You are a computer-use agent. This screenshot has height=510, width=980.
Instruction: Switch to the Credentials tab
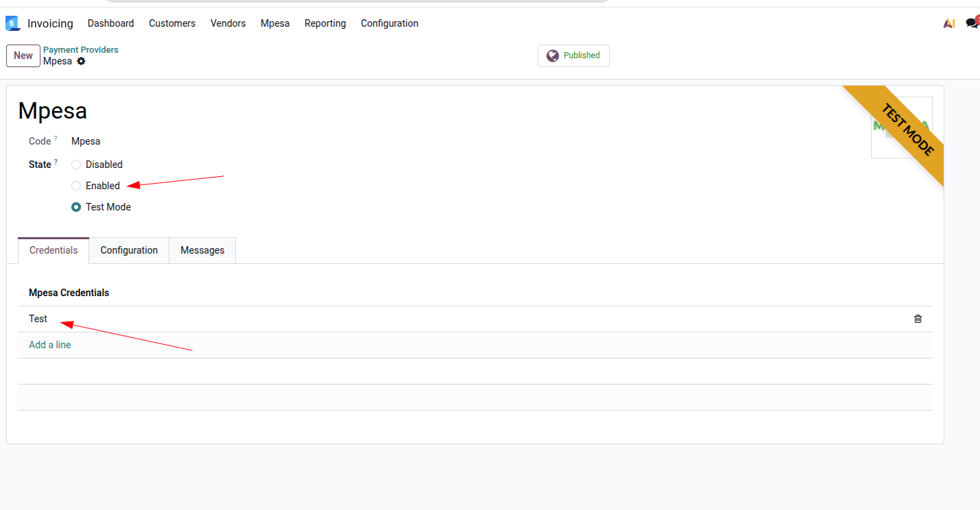click(x=53, y=250)
